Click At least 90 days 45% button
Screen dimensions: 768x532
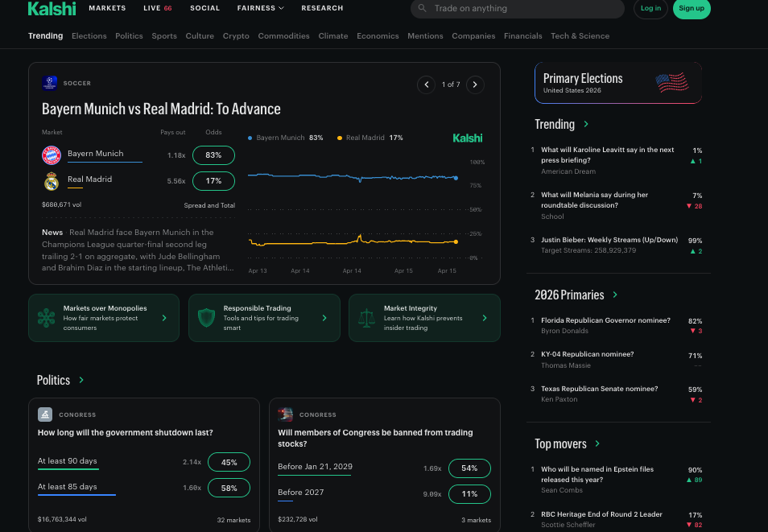(x=229, y=462)
